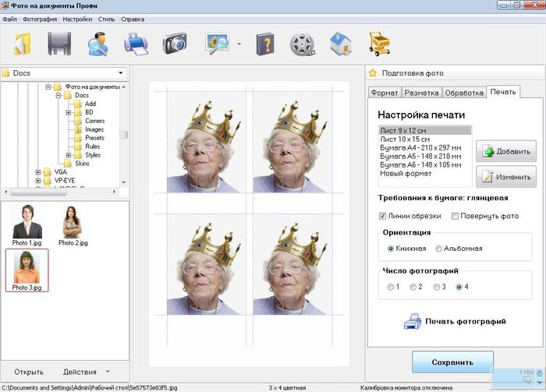Click the folder tree scroll down arrow

(124, 182)
